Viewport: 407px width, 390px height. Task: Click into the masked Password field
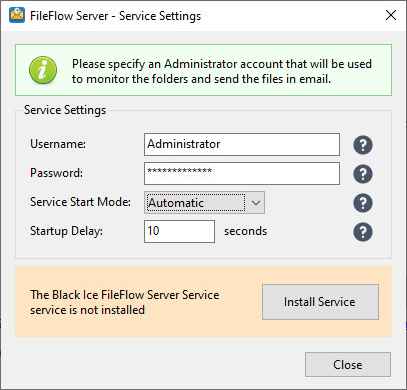click(x=242, y=173)
